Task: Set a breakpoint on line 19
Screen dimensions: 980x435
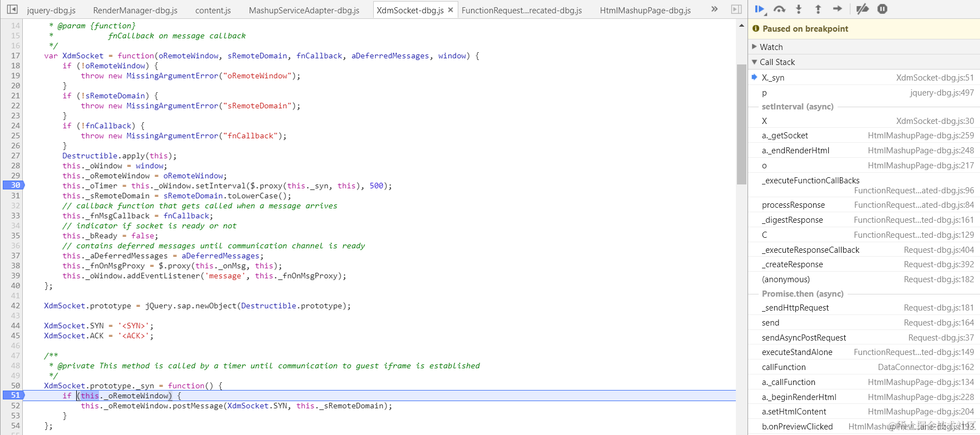Action: point(15,76)
